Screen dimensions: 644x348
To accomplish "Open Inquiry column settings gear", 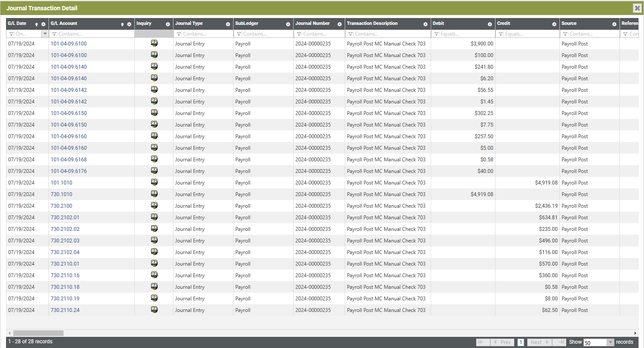I will pos(168,24).
